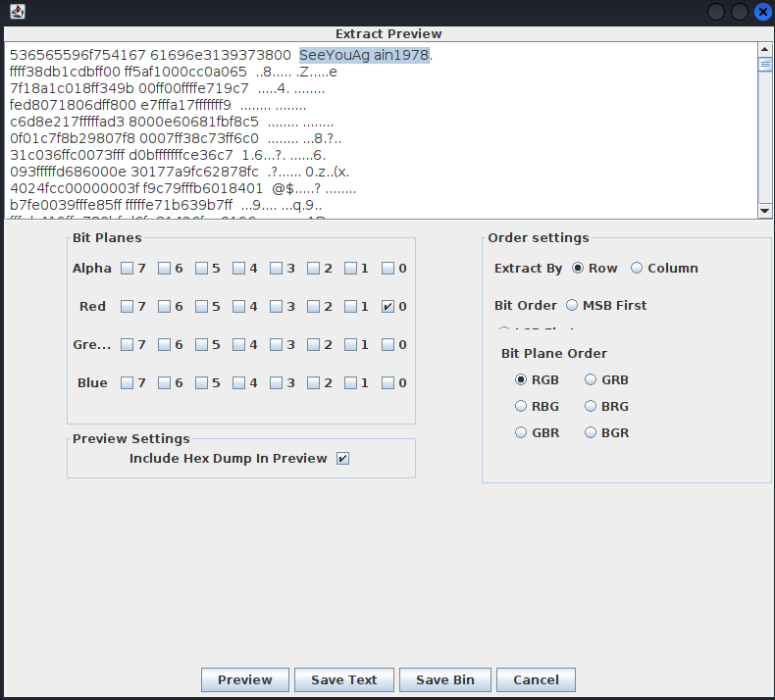Enable Alpha bit plane 7 checkbox
This screenshot has height=700, width=775.
point(127,269)
